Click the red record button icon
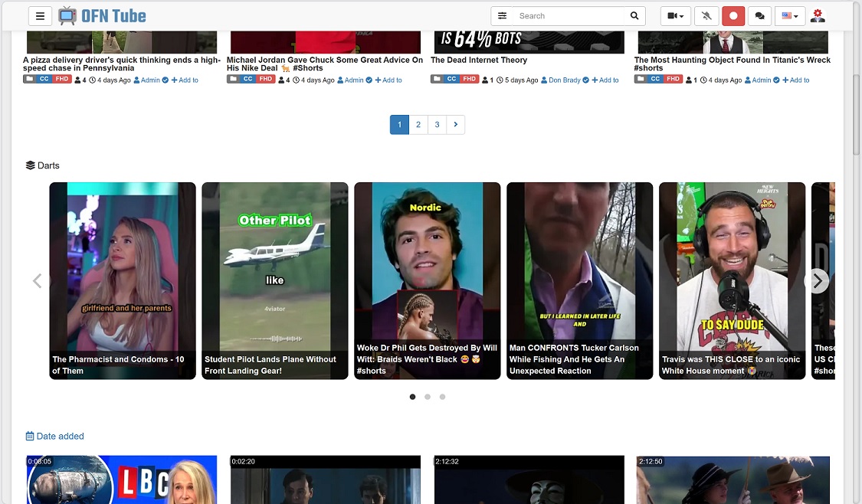Screen dimensions: 862x504 [733, 15]
